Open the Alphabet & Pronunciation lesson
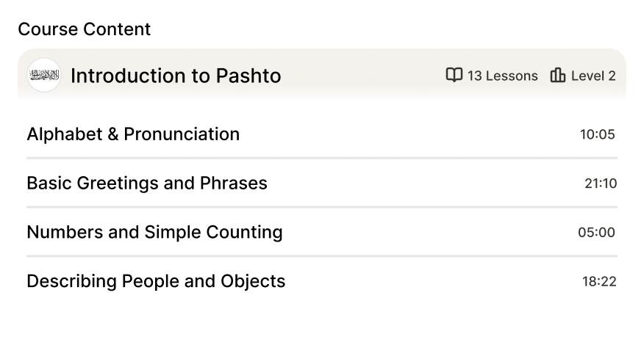This screenshot has height=348, width=644. point(133,134)
